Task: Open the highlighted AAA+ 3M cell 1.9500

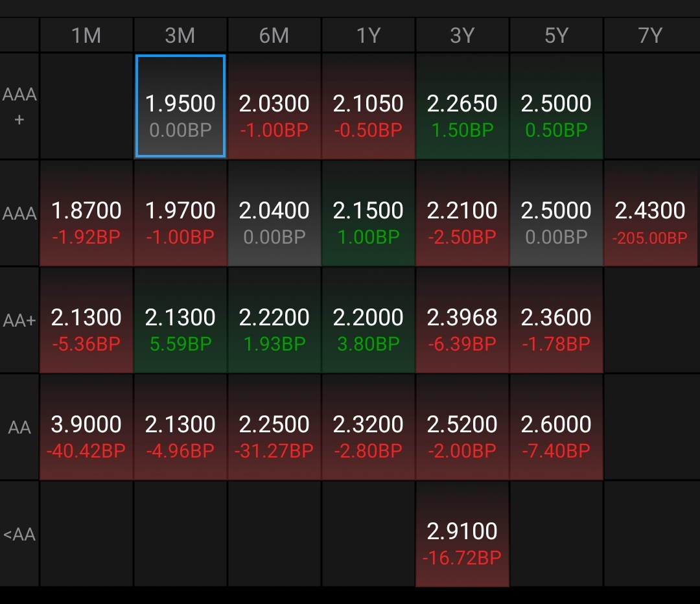Action: pos(180,106)
